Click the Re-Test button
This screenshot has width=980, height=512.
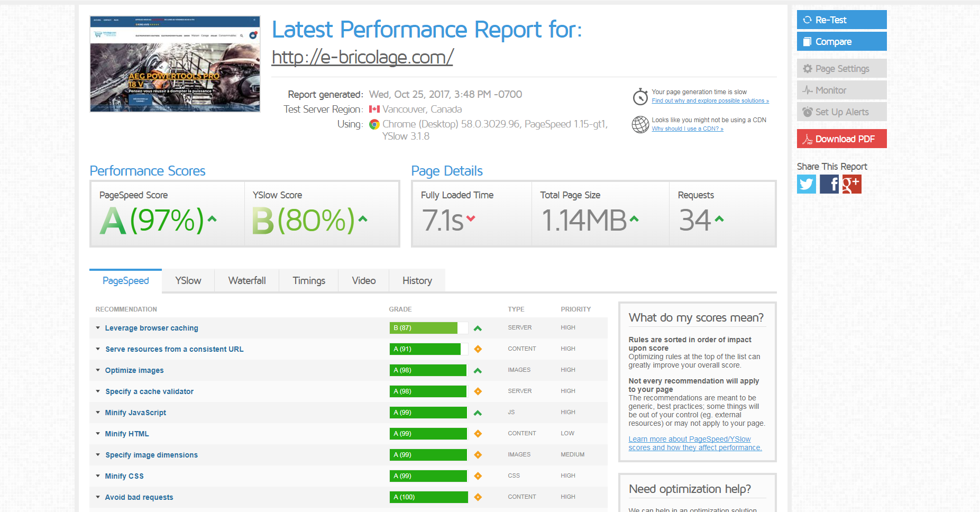click(842, 20)
